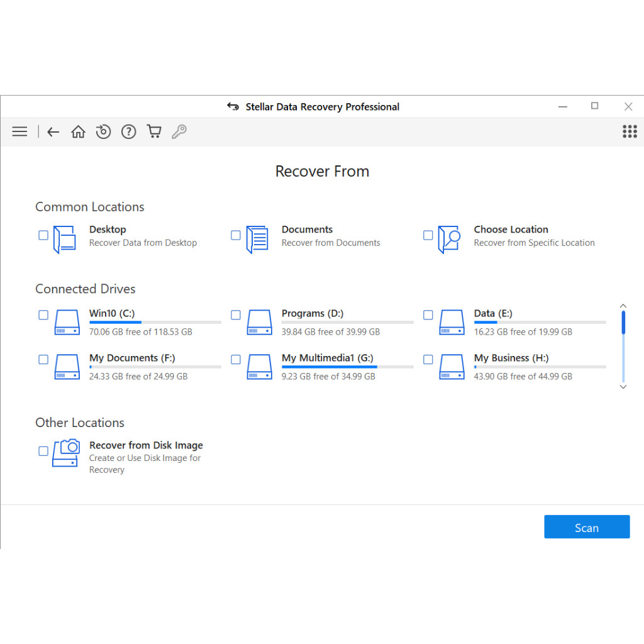Click the Data (E:) drive label

click(x=493, y=313)
